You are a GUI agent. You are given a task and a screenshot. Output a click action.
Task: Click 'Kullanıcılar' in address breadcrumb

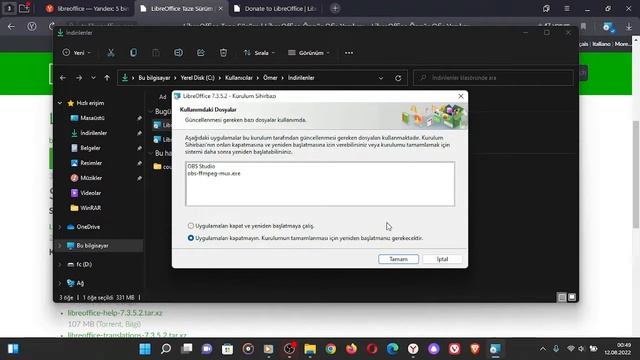pyautogui.click(x=239, y=78)
